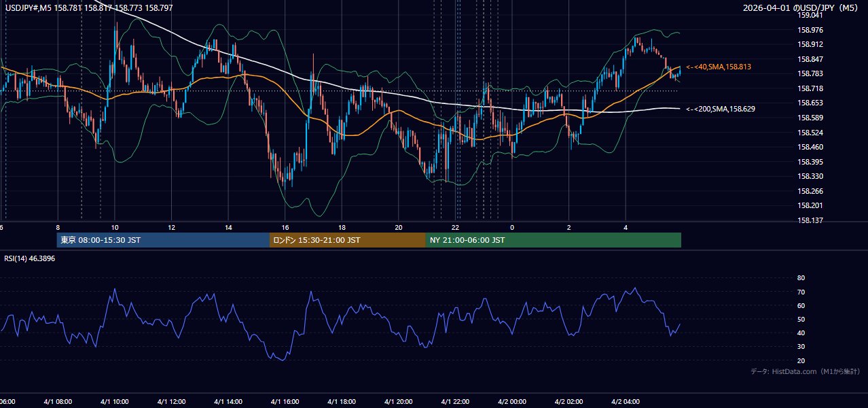868x408 pixels.
Task: Click the 4/1 18:00 time label
Action: 342,402
